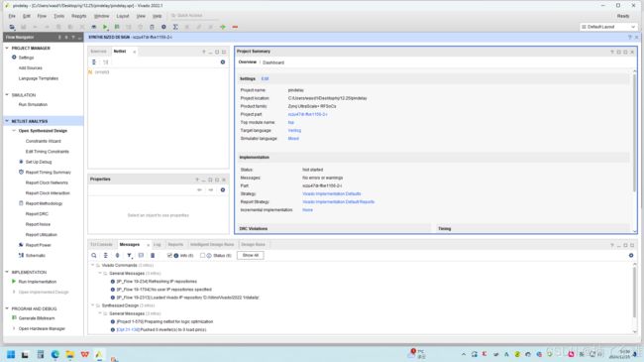Click the forward arrow in Properties panel
Image resolution: width=644 pixels, height=362 pixels.
tap(211, 190)
